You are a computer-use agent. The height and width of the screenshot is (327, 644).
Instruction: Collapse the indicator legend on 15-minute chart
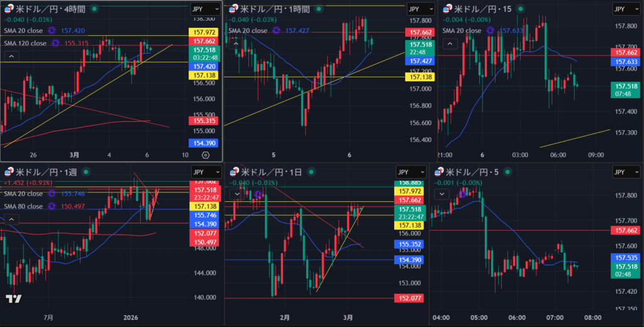click(450, 43)
